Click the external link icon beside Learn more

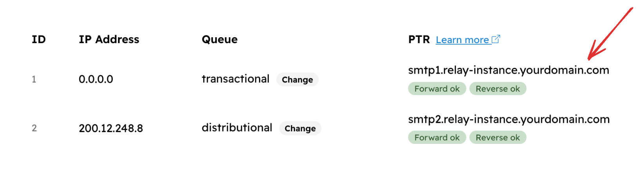coord(496,39)
